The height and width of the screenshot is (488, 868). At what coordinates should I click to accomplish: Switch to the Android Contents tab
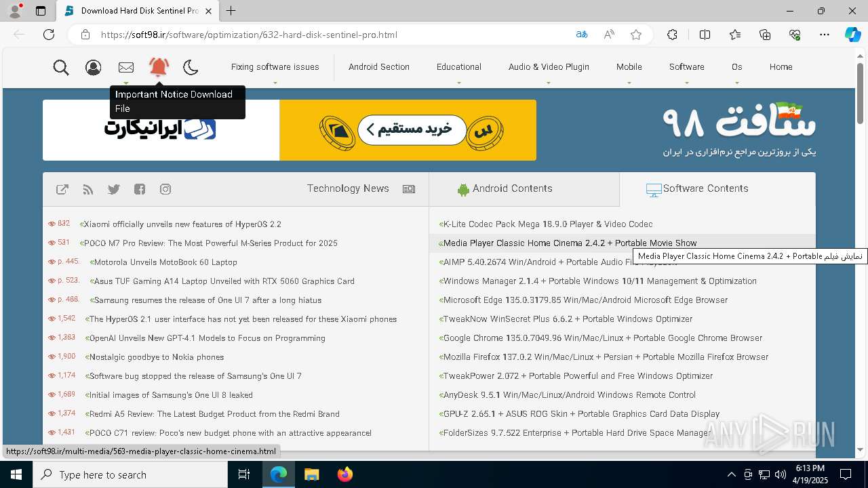(524, 189)
